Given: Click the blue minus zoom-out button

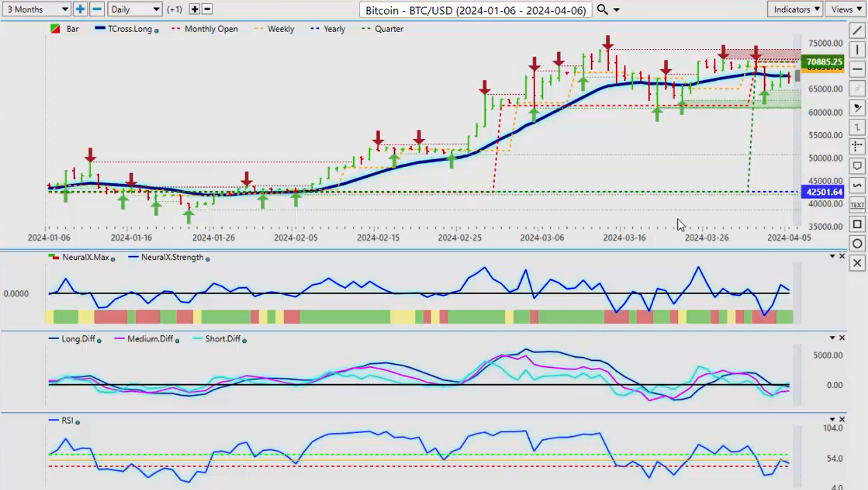Looking at the screenshot, I should coord(97,9).
